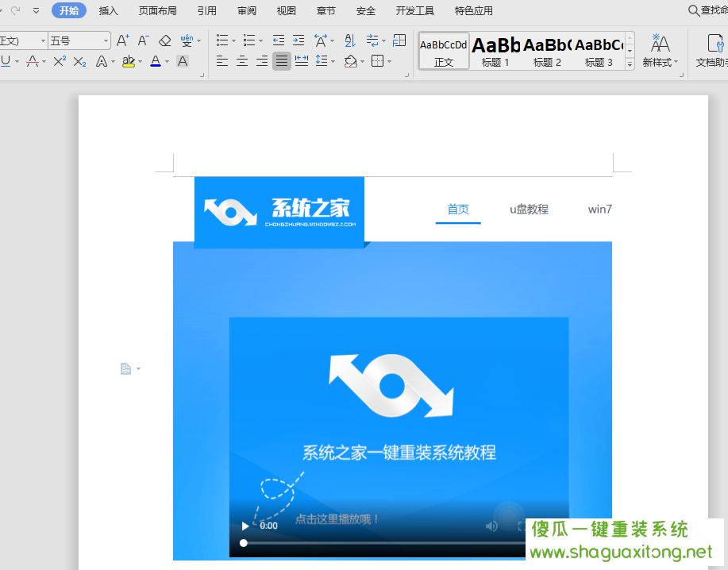Click the text effects outlined A icon
Screen dimensions: 728x570
[x=101, y=61]
